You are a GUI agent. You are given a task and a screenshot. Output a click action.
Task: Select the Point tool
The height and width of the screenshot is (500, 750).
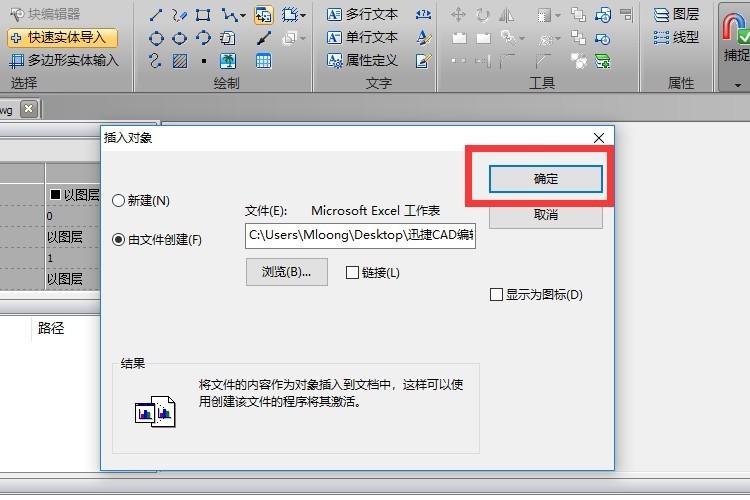pos(204,61)
